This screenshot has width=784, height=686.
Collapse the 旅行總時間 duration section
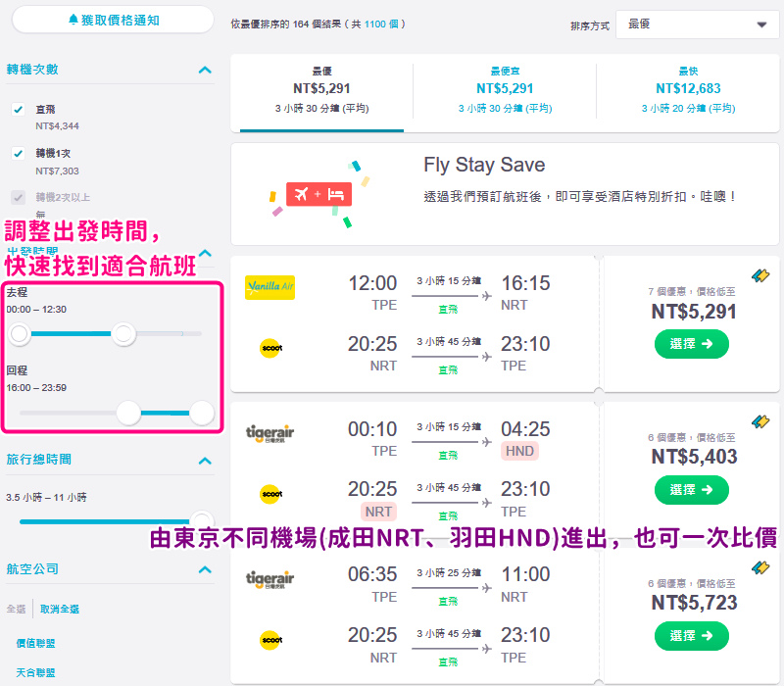(205, 461)
